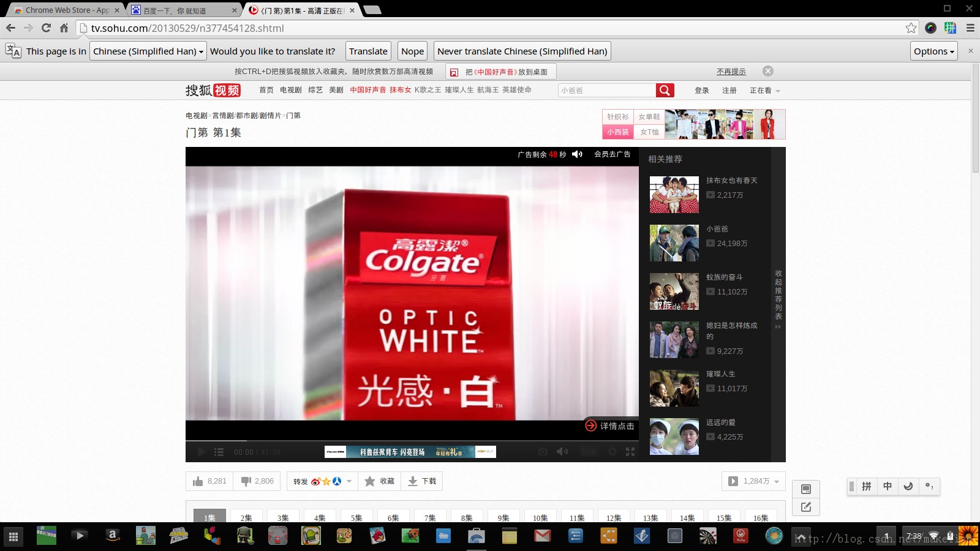Enter fullscreen with the expand icon

(x=630, y=452)
